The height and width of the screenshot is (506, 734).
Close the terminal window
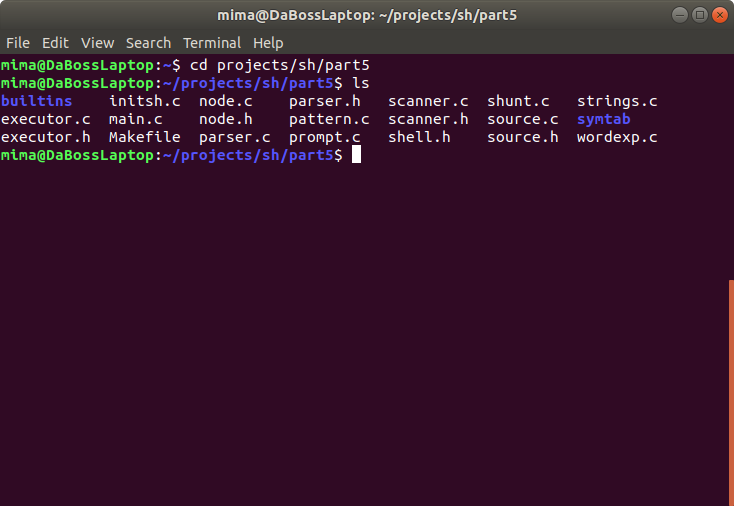(x=720, y=15)
